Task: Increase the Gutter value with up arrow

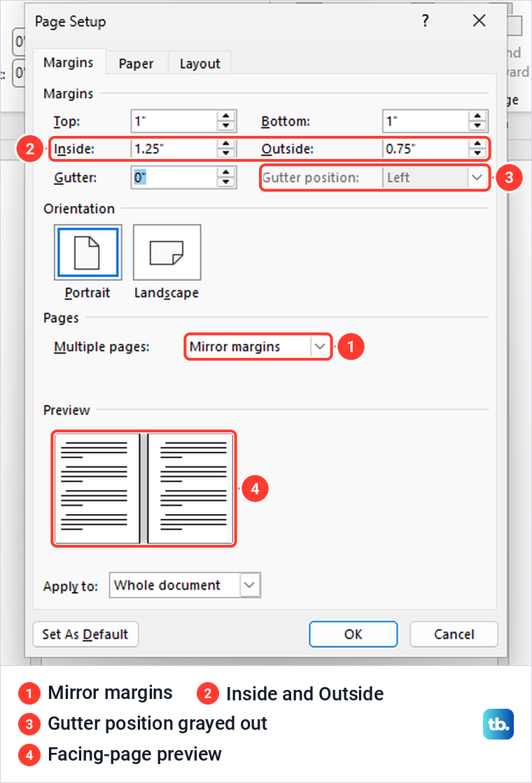Action: [x=226, y=172]
